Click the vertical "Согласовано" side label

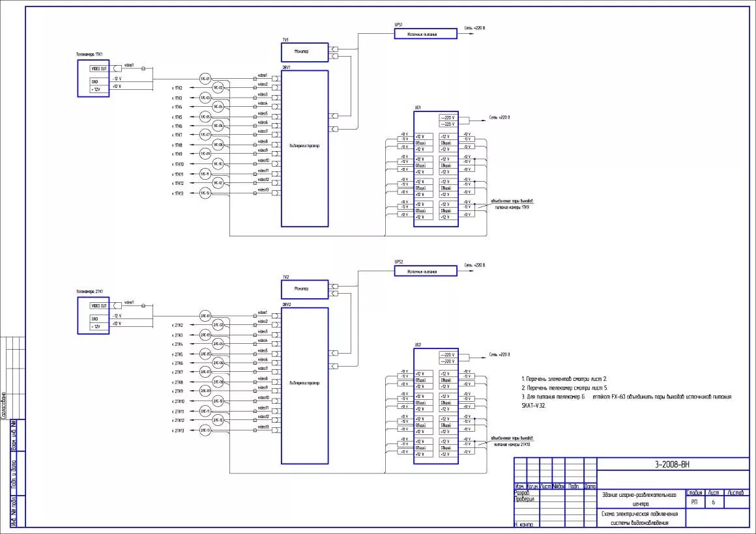4,406
